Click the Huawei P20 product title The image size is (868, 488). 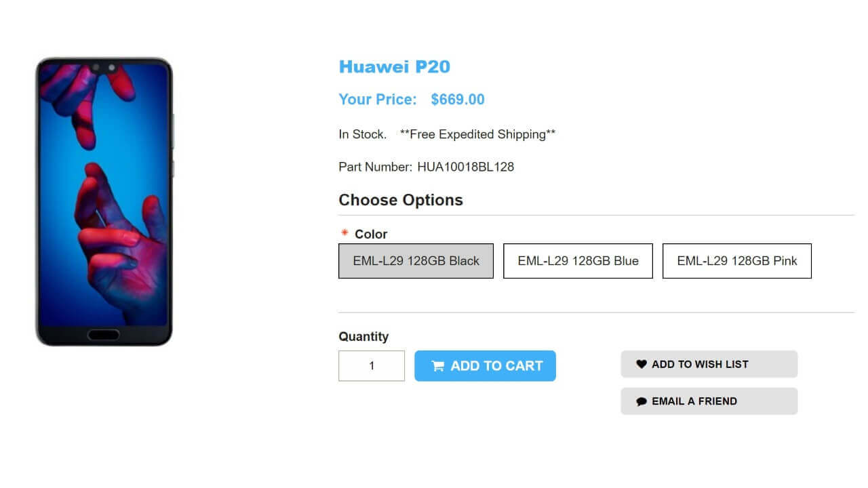(x=394, y=66)
